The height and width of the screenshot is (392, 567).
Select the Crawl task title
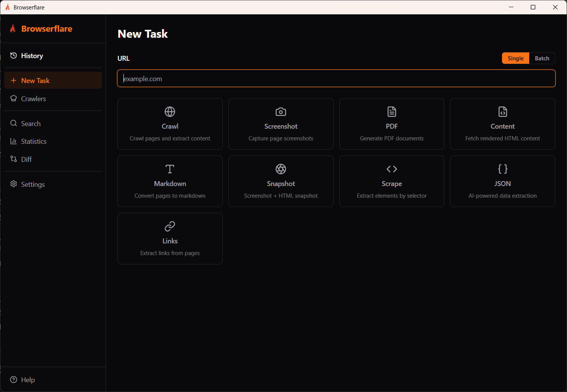point(170,126)
